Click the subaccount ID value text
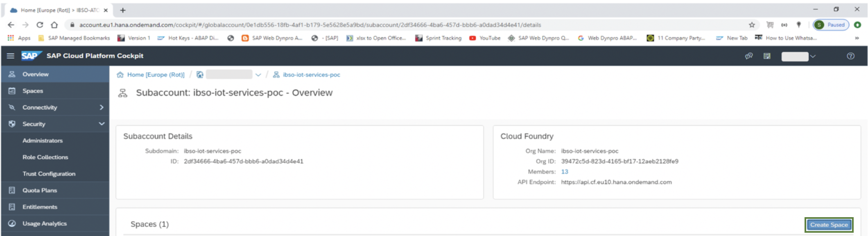 (244, 161)
